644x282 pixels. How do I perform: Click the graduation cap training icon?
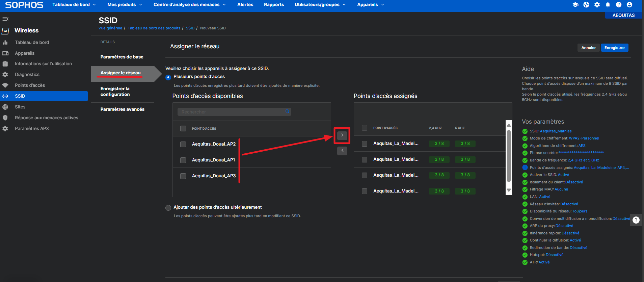tap(575, 5)
